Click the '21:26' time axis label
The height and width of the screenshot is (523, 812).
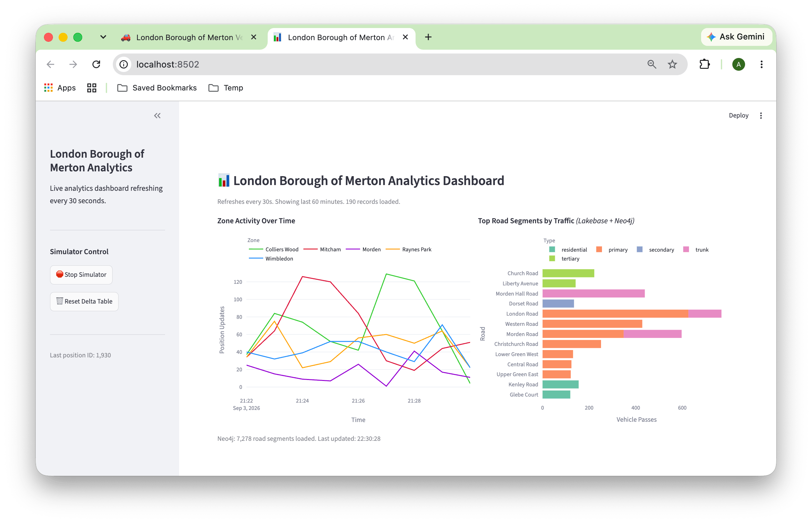tap(358, 401)
